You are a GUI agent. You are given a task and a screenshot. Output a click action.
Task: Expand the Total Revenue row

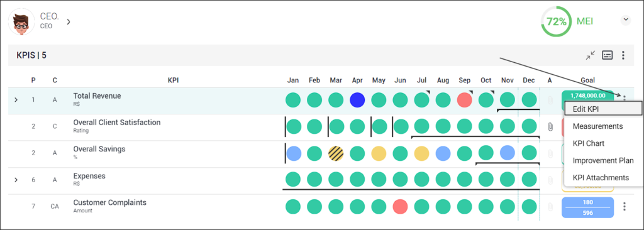pos(16,99)
